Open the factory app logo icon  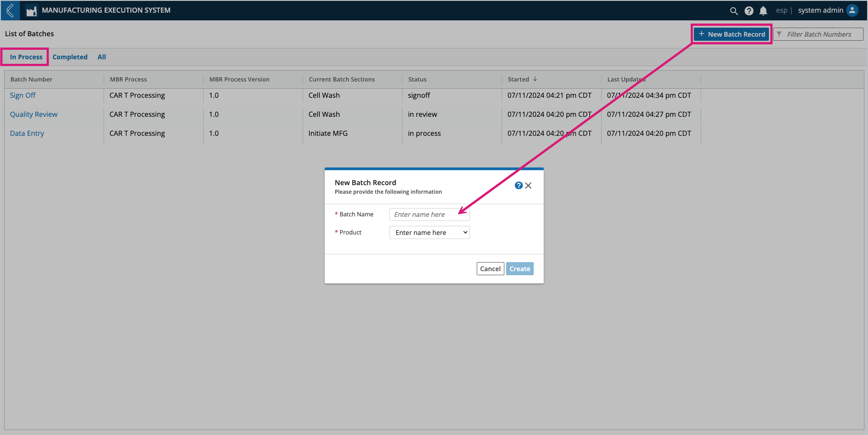click(31, 10)
